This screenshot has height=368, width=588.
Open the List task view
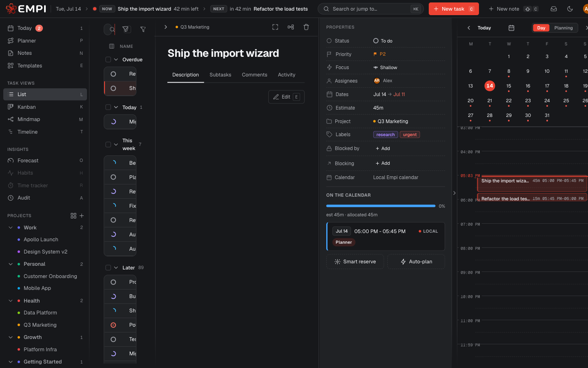[45, 94]
